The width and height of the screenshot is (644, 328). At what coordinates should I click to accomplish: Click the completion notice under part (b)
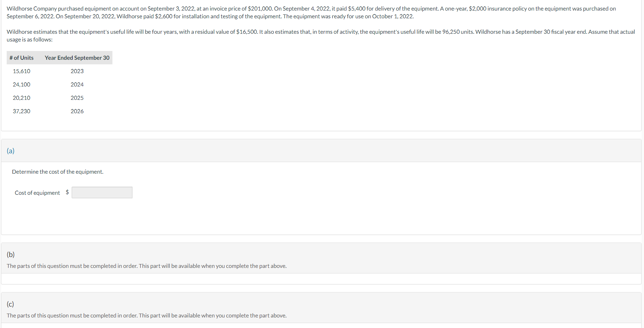(147, 266)
